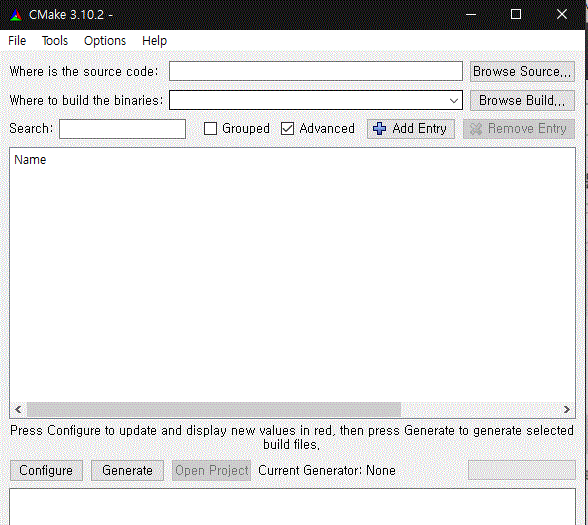Click Browse Build button
Viewport: 588px width, 525px height.
(x=522, y=100)
